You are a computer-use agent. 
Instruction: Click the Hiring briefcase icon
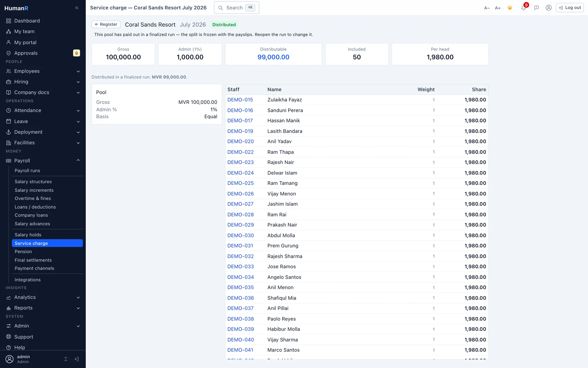click(9, 82)
